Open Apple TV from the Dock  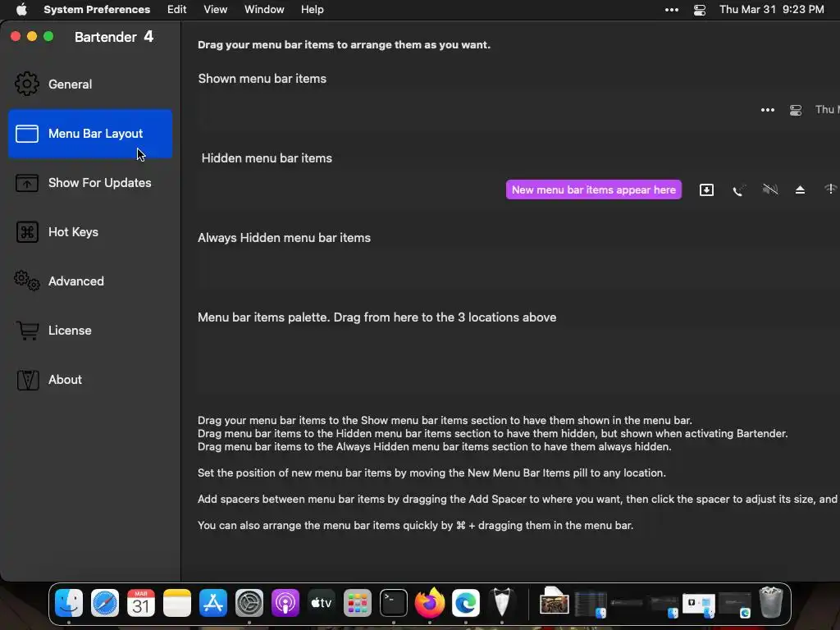pyautogui.click(x=322, y=603)
